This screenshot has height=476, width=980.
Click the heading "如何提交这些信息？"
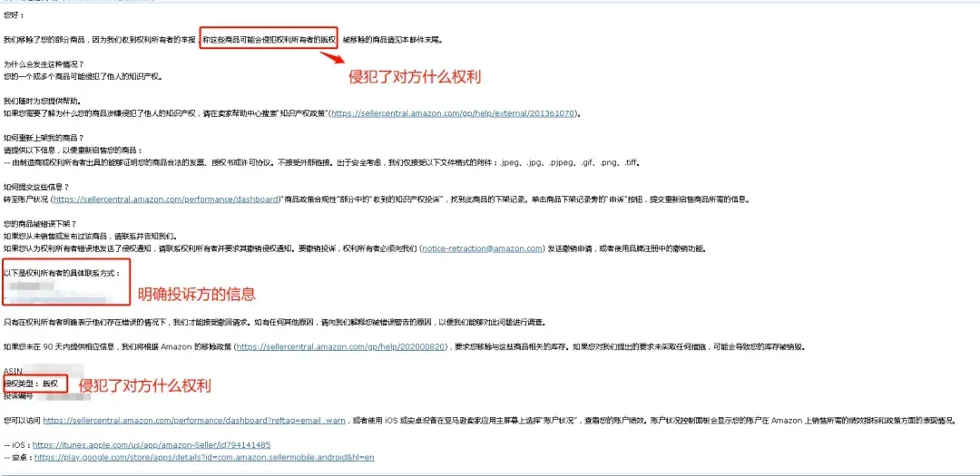(36, 187)
